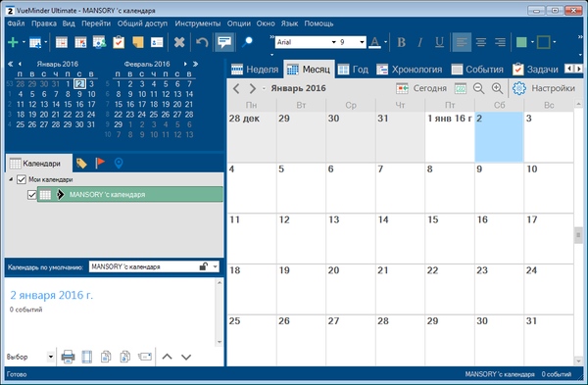Viewport: 588px width, 385px height.
Task: Toggle the MANSORY 'с календаря checkbox
Action: 32,195
